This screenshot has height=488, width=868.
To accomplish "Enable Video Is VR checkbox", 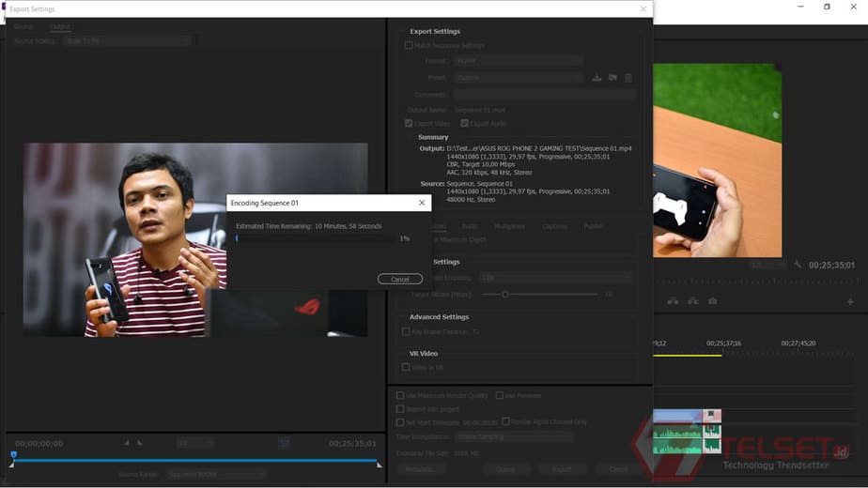I will point(406,367).
